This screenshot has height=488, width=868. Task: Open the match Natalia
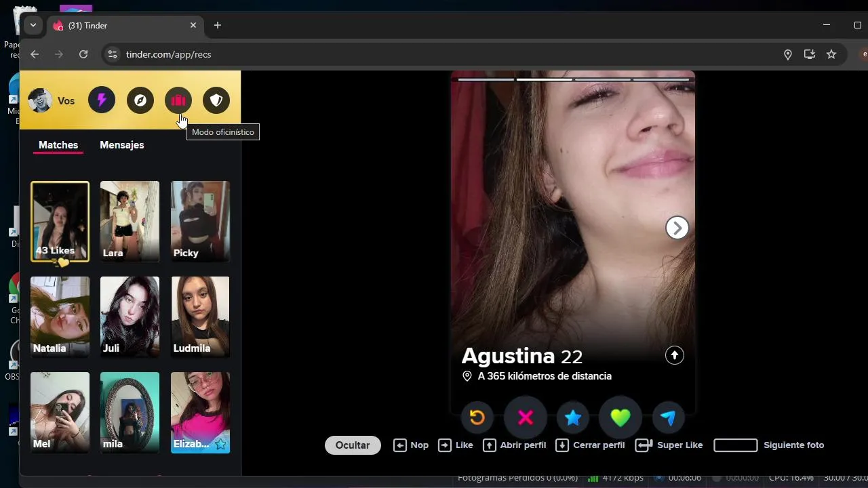pos(60,317)
